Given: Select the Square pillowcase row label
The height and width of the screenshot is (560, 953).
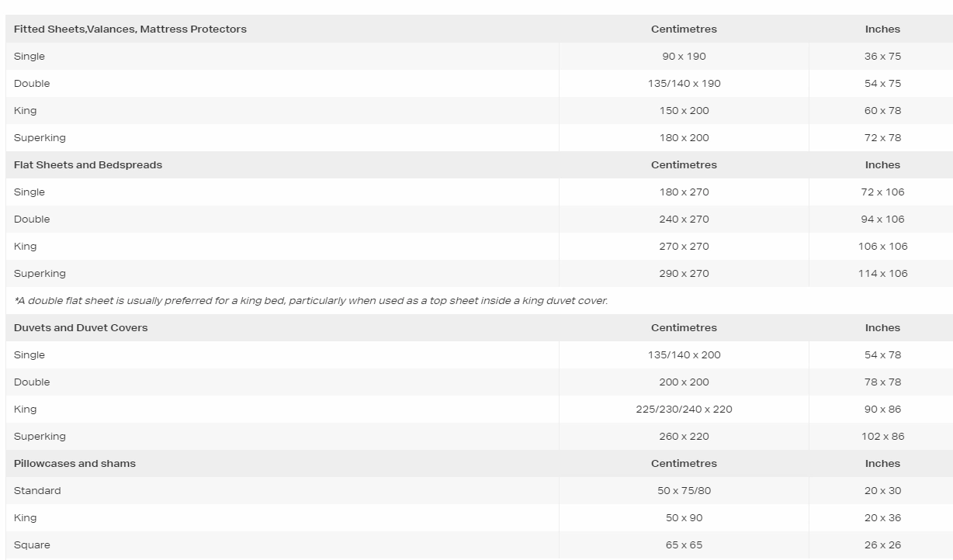Looking at the screenshot, I should tap(32, 544).
